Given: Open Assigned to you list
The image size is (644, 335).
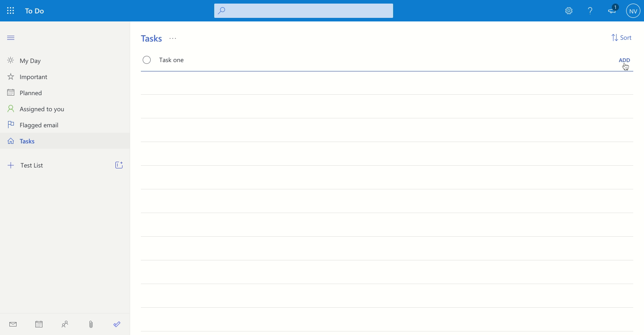Looking at the screenshot, I should 65,109.
